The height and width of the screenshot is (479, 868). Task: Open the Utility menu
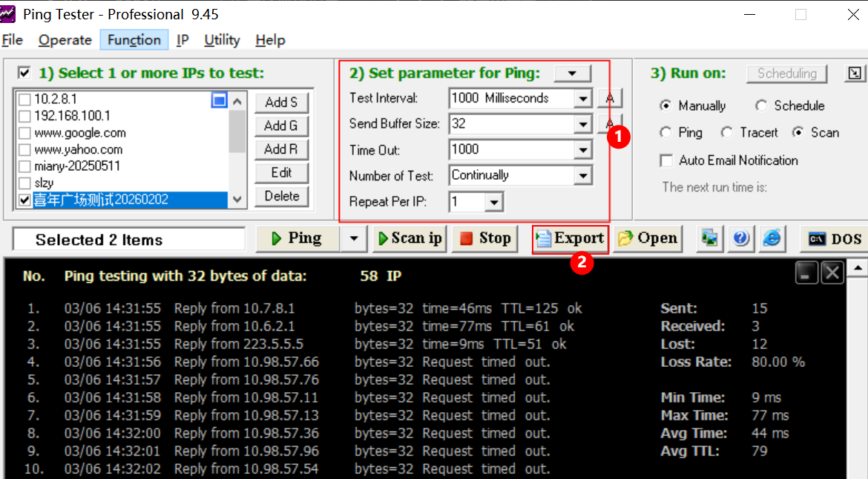[222, 40]
